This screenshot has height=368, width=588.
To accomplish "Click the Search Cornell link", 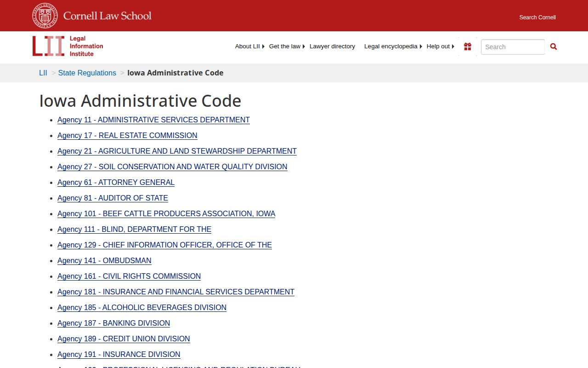I will click(537, 17).
